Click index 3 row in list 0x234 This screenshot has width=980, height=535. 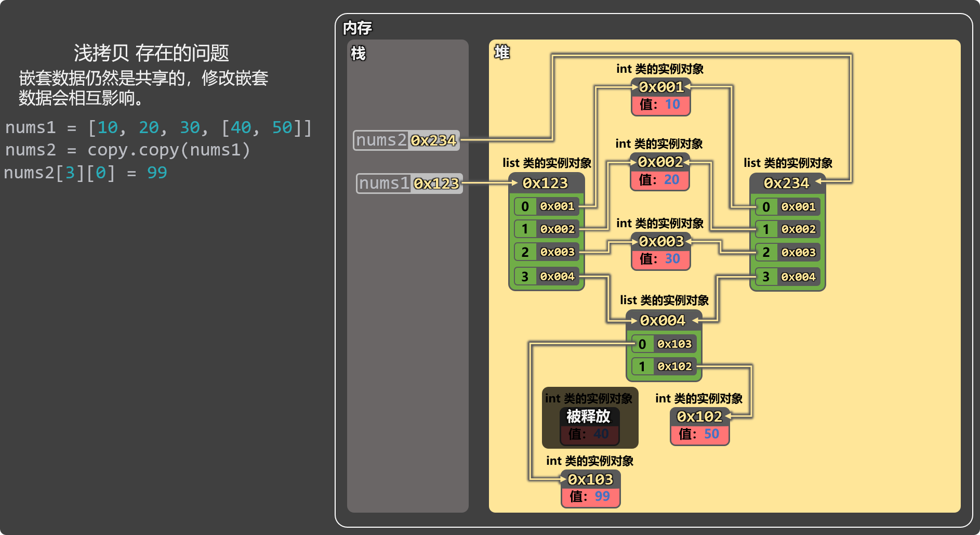[x=787, y=277]
